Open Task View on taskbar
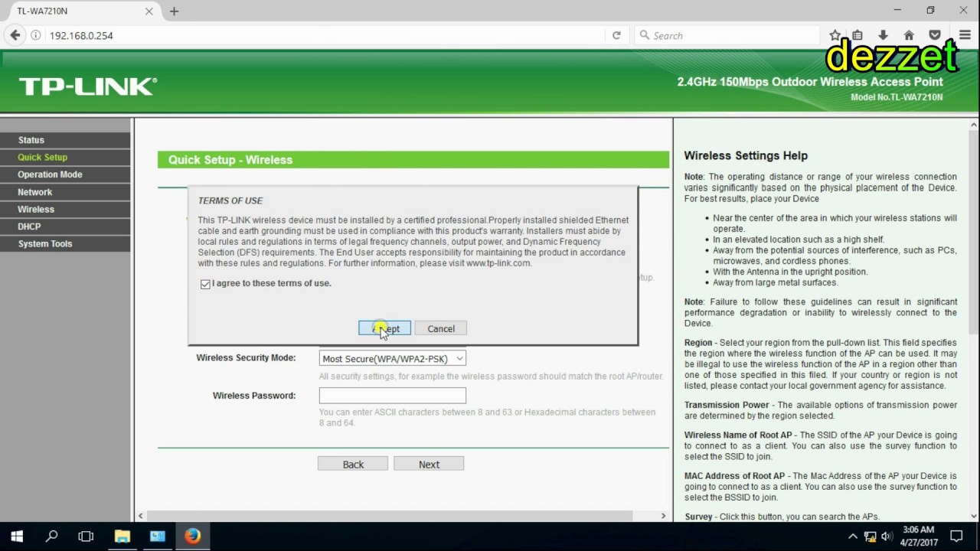980x551 pixels. [87, 536]
